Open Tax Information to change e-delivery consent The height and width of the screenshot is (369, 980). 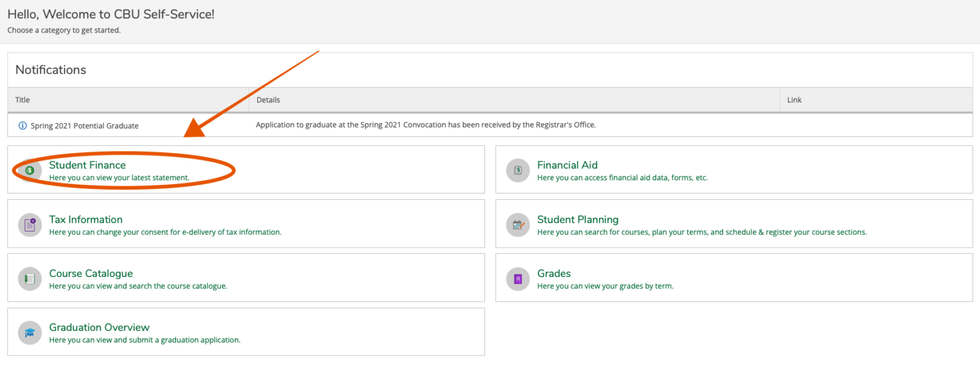pyautogui.click(x=85, y=219)
